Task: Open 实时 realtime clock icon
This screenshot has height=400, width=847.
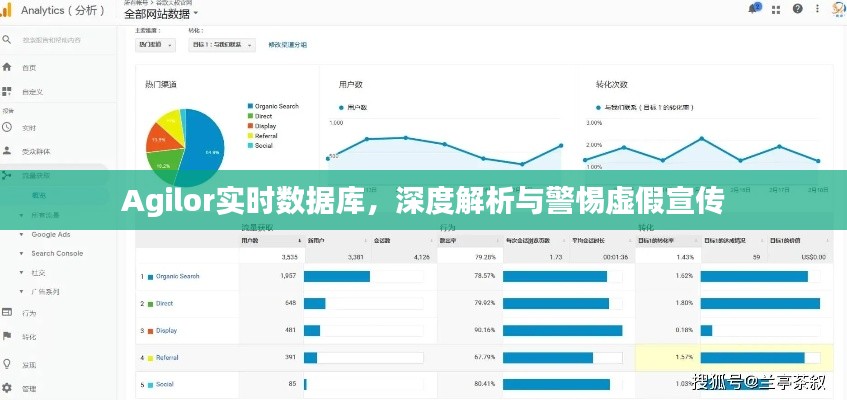Action: pyautogui.click(x=6, y=128)
